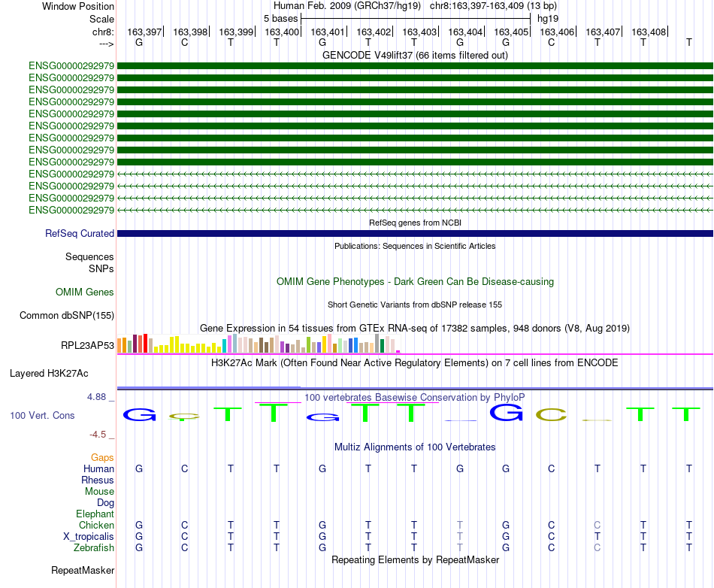
Task: Open Short Genetic Variants from dbSNP title
Action: click(x=415, y=305)
